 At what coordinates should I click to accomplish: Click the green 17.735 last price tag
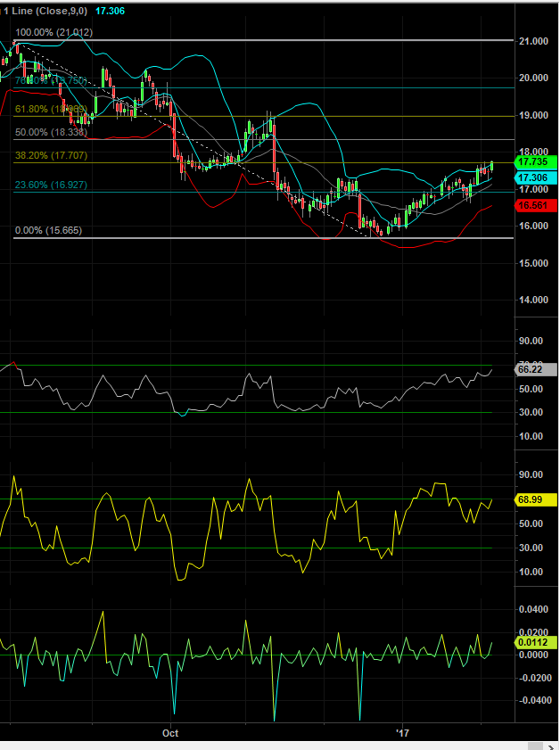[535, 163]
